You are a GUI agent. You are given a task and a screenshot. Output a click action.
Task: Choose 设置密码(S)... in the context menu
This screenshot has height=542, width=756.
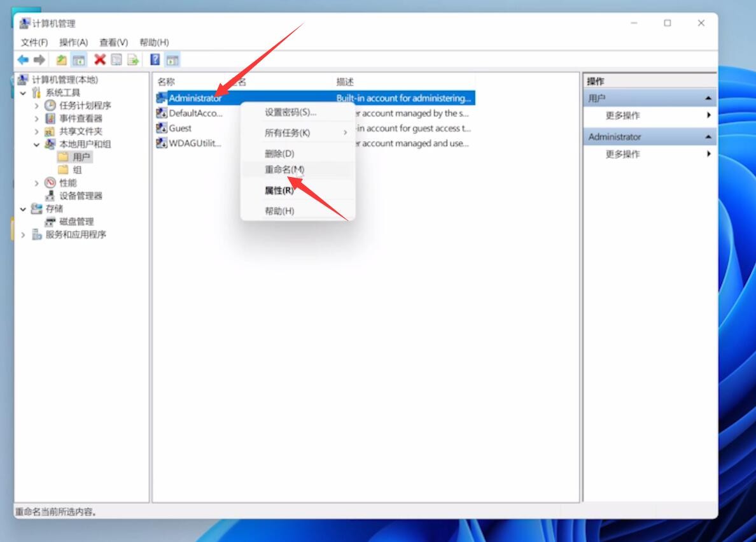click(x=290, y=112)
